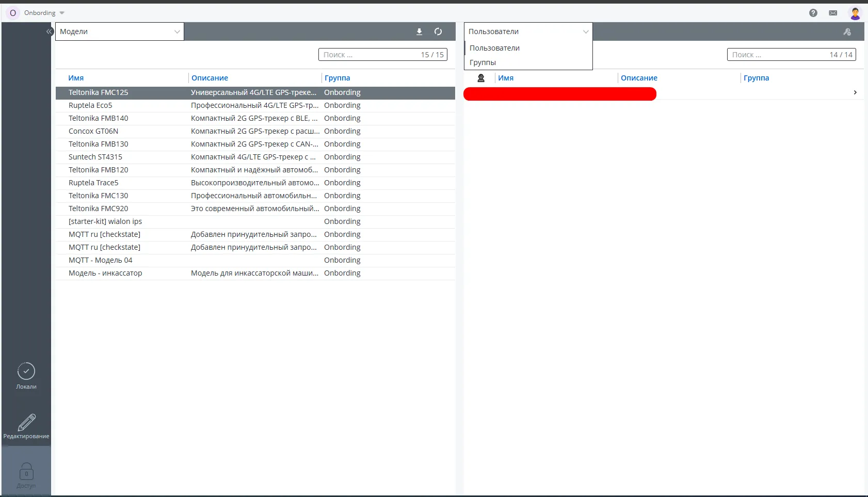Click the refresh icon above models list
The height and width of the screenshot is (497, 868).
coord(438,31)
